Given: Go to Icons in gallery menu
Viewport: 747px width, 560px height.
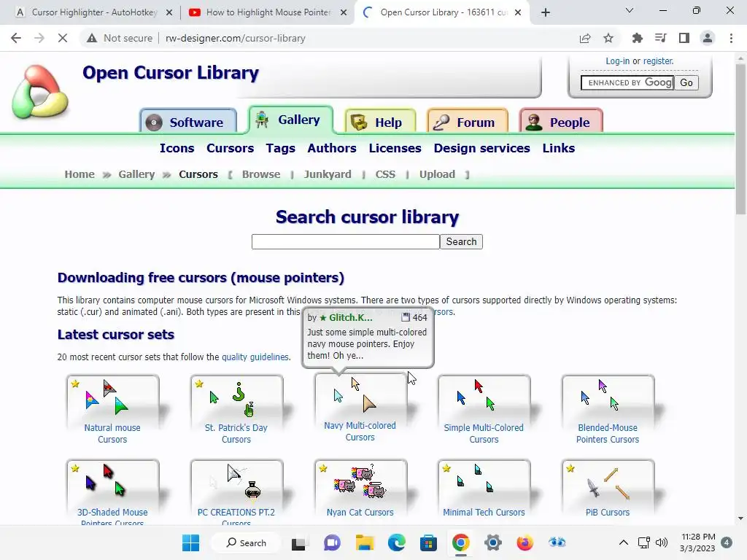Looking at the screenshot, I should [177, 148].
